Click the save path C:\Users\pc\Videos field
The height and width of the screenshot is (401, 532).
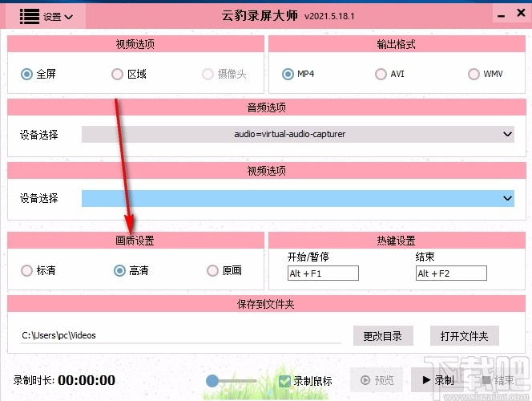[x=180, y=335]
